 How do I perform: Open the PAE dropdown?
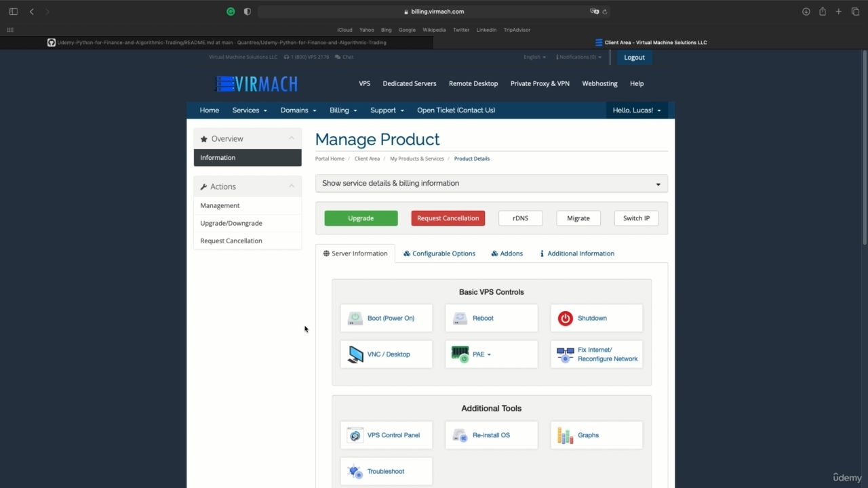coord(481,354)
